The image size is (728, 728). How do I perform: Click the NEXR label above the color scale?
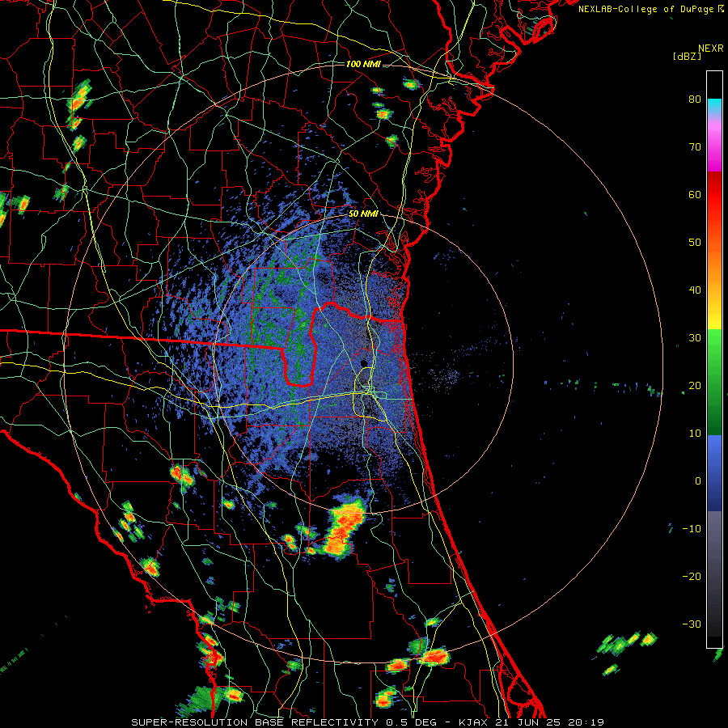(x=710, y=49)
